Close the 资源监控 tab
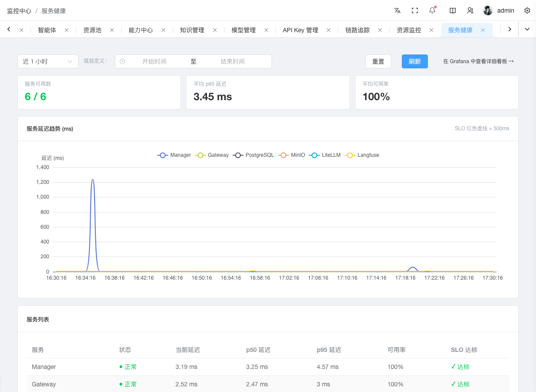The image size is (536, 392). tap(431, 30)
